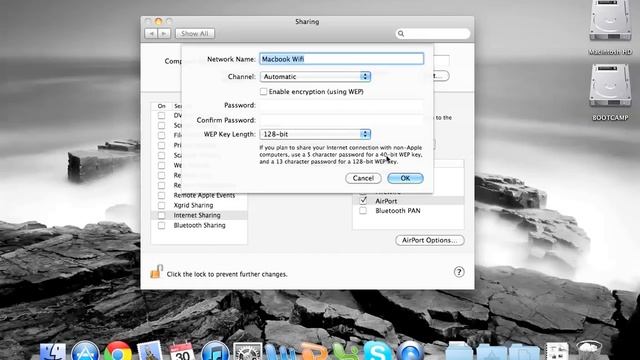Select the Internet Sharing service row

[199, 215]
